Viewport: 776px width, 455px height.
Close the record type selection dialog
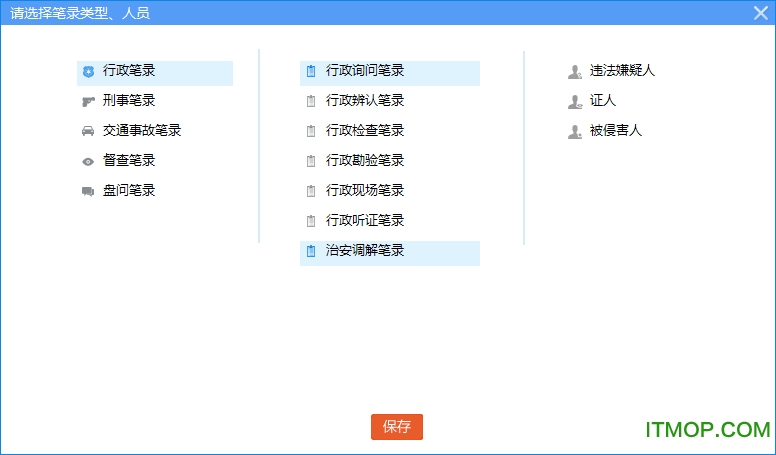(x=761, y=13)
